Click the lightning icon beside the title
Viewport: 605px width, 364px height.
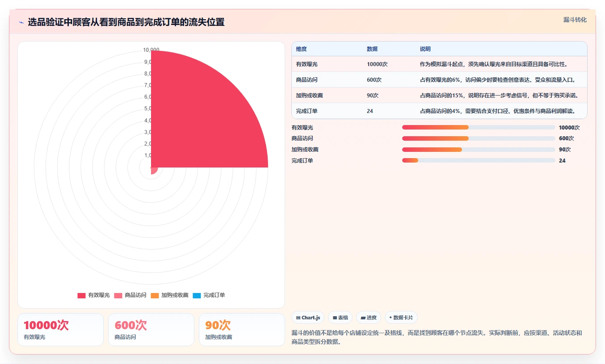21,22
